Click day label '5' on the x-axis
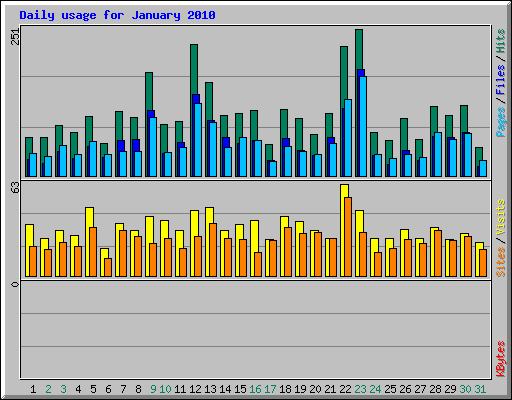The width and height of the screenshot is (512, 400). pos(93,389)
